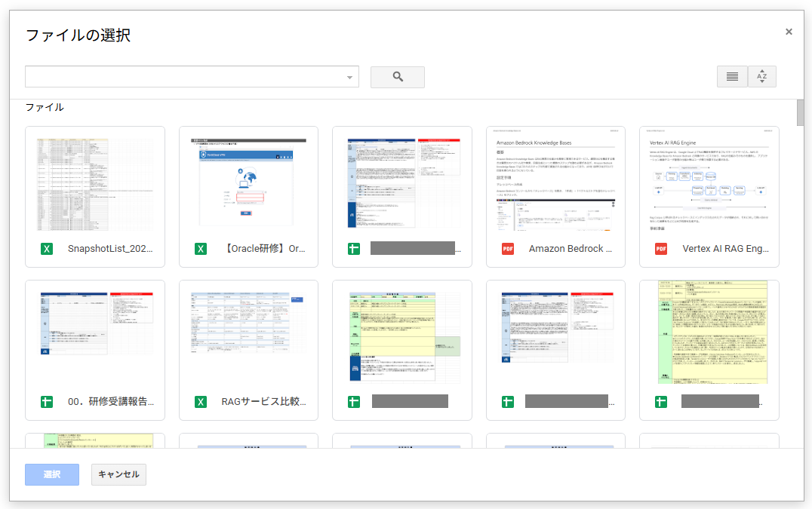The image size is (812, 509).
Task: Select the Vertex AI RAG Engine thumbnail
Action: (x=709, y=183)
